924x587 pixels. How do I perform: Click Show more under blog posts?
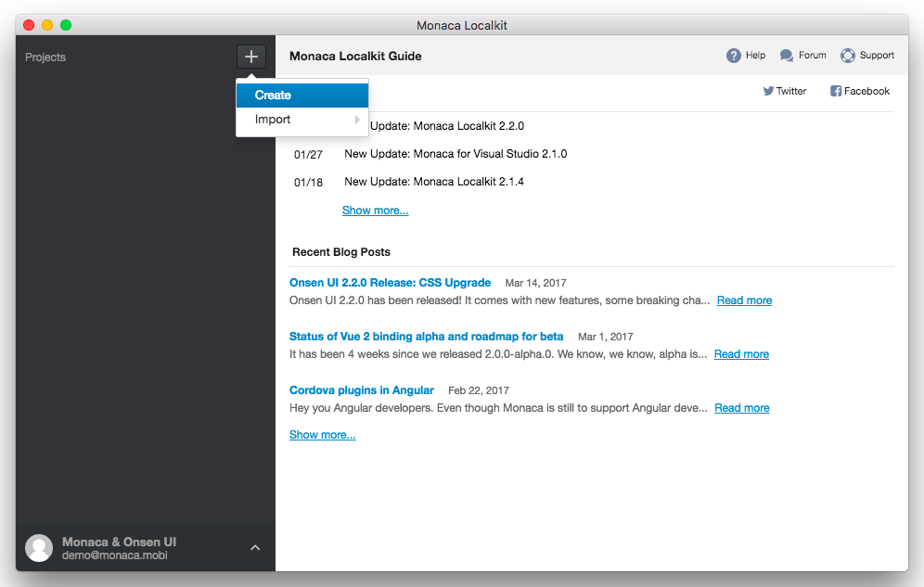point(322,435)
